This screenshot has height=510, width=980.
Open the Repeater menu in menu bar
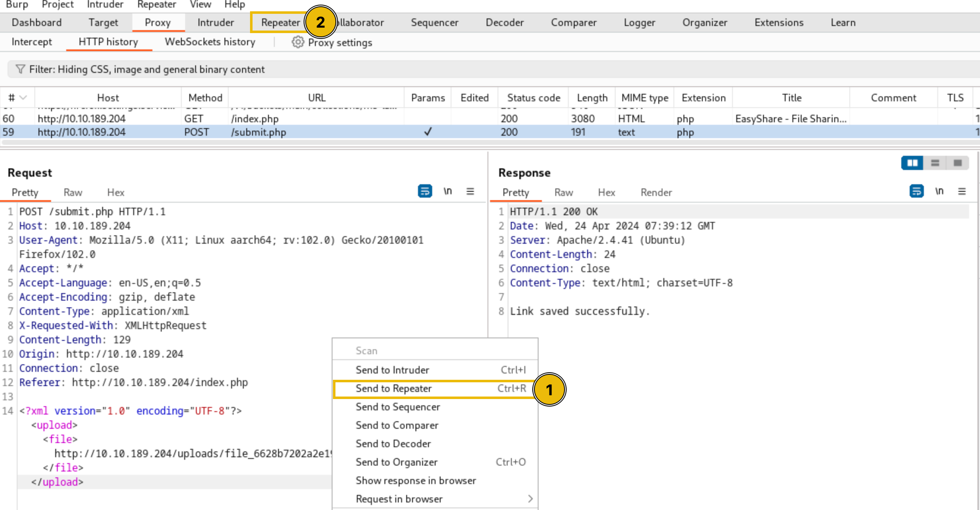point(157,5)
